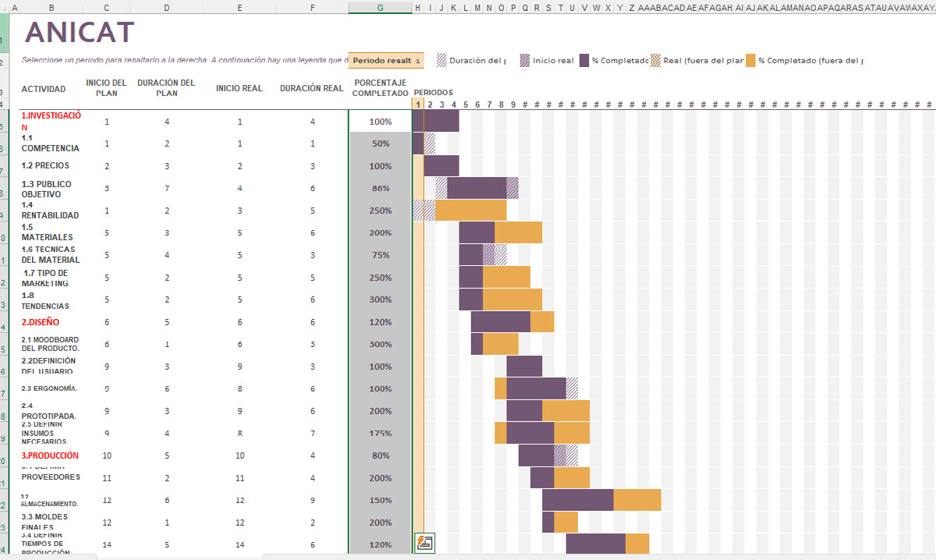
Task: Click the Quick Analysis lightning-bolt icon
Action: tap(424, 544)
